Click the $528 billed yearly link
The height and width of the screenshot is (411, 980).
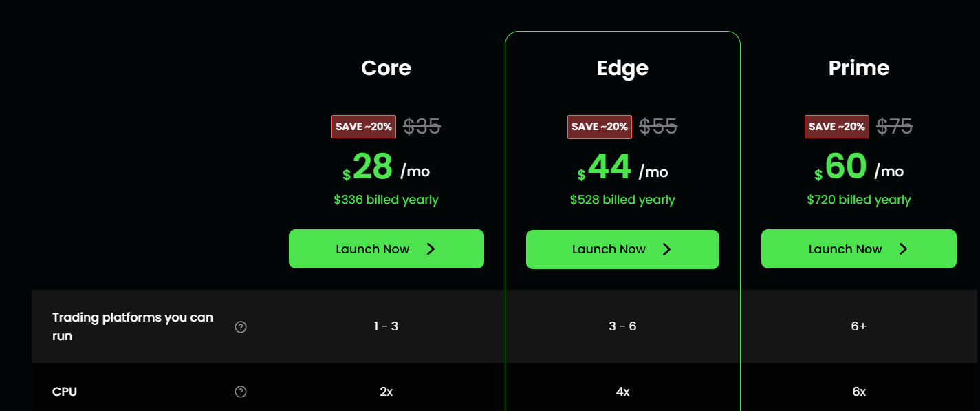622,200
